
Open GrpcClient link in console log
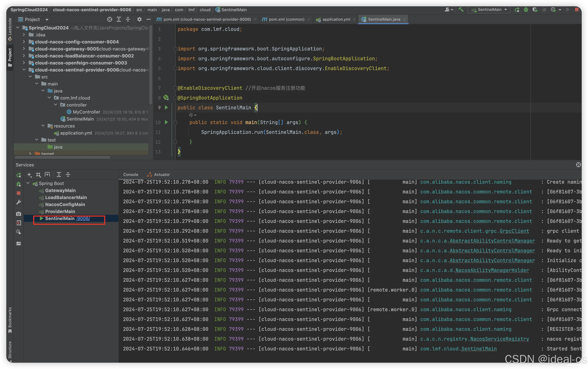point(514,231)
